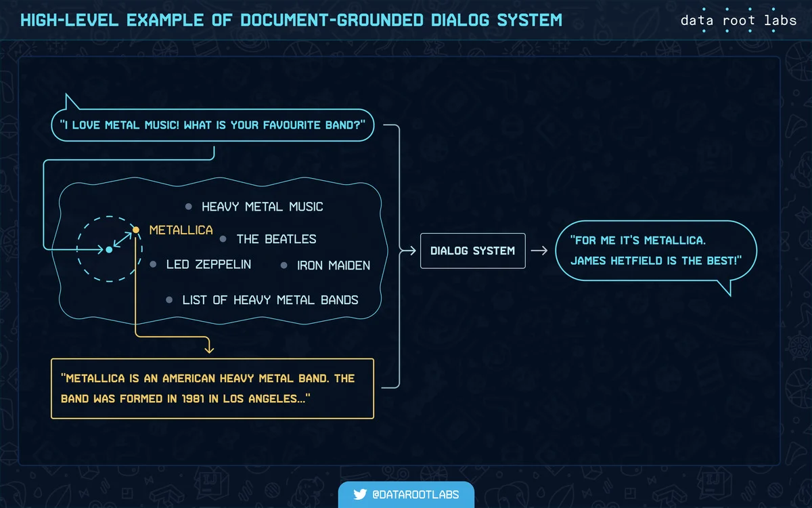Click the dot beside LIST OF HEAVY METAL BANDS
Screen dimensions: 812x508
169,299
